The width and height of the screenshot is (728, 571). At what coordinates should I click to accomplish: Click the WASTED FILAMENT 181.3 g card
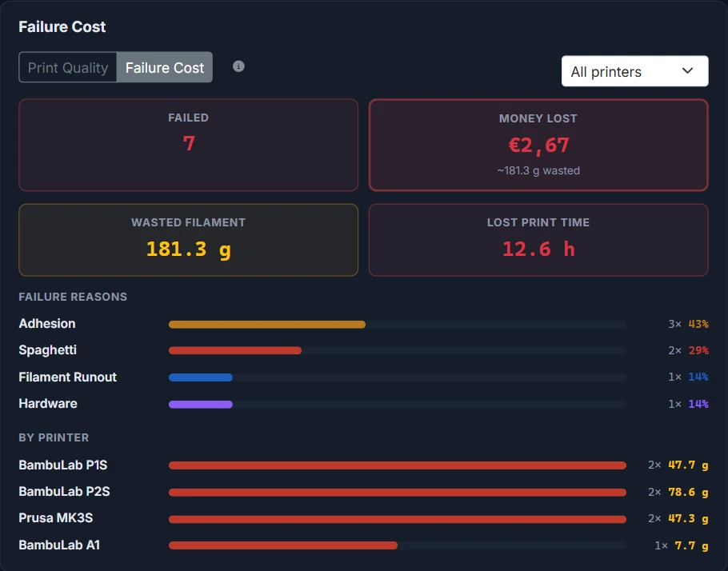[189, 240]
